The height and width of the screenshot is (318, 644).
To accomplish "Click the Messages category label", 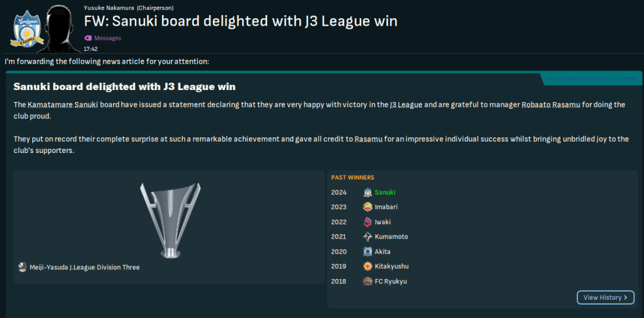I will (x=107, y=38).
